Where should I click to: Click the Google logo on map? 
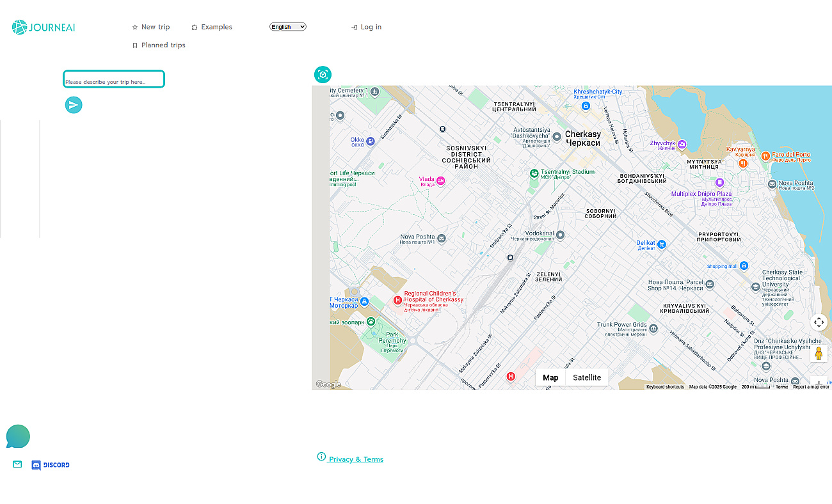tap(328, 384)
